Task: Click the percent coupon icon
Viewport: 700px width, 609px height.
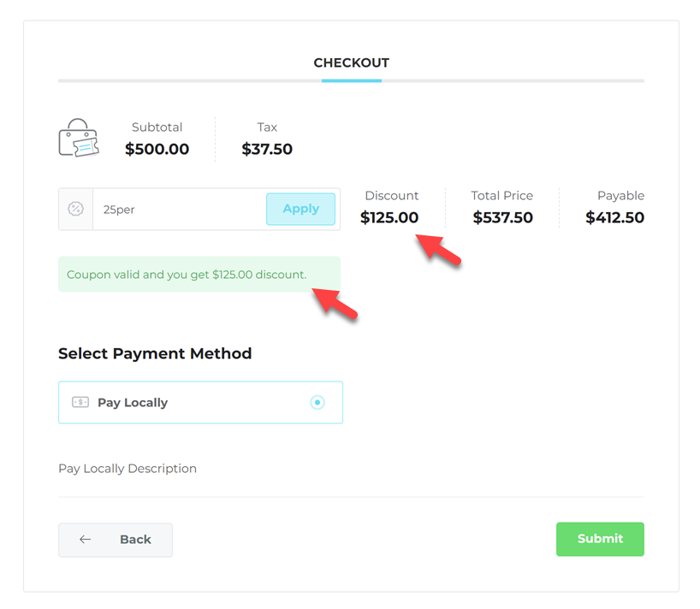Action: [x=76, y=210]
